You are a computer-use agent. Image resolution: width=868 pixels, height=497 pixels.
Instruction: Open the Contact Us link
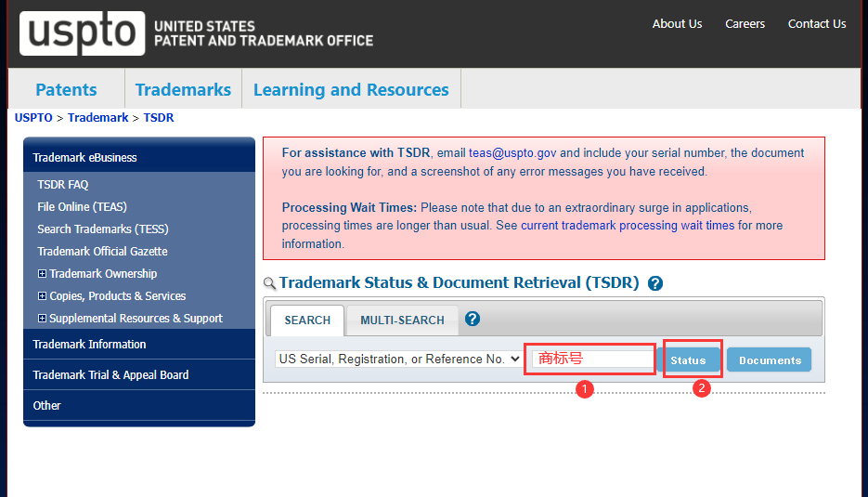(817, 24)
